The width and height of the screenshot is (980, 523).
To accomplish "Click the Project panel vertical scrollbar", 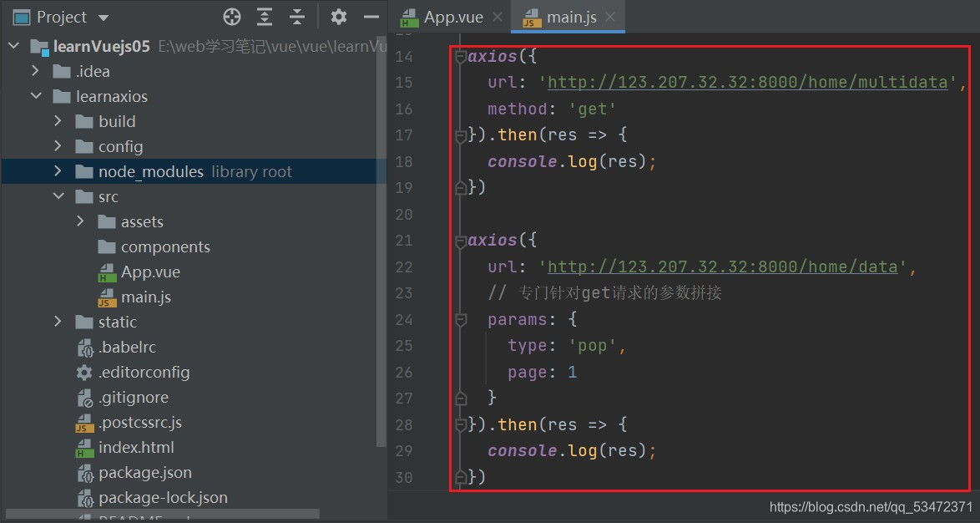I will [x=381, y=240].
